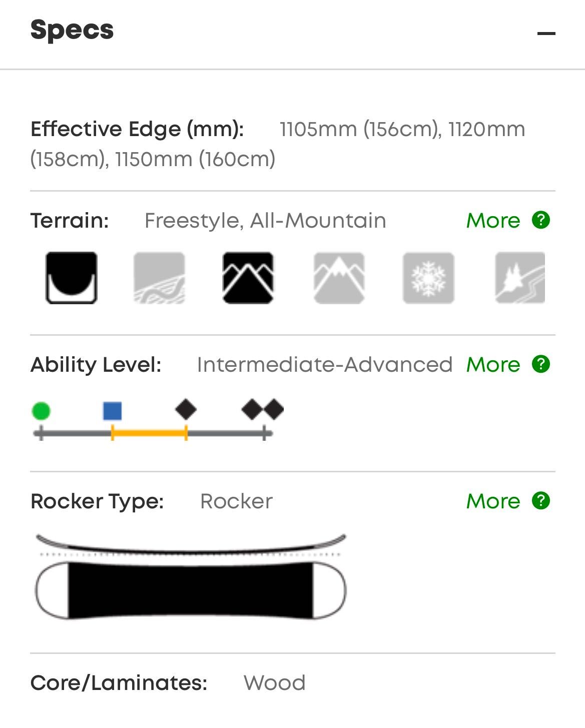The image size is (585, 728).
Task: Click the greyed groomed-run terrain icon
Action: (x=159, y=278)
